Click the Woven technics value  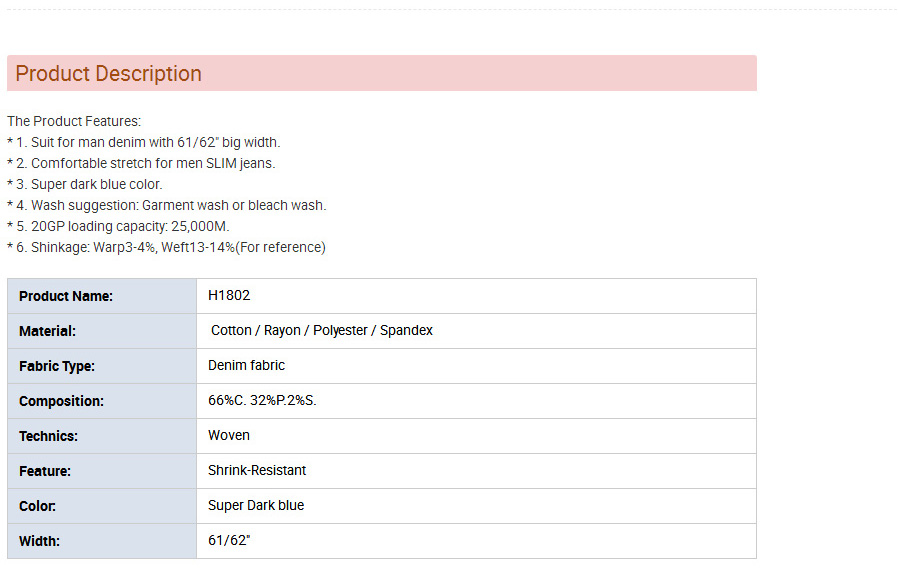(229, 435)
